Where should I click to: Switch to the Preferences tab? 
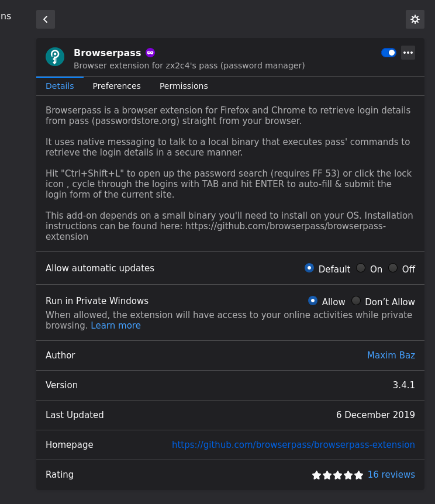point(116,86)
